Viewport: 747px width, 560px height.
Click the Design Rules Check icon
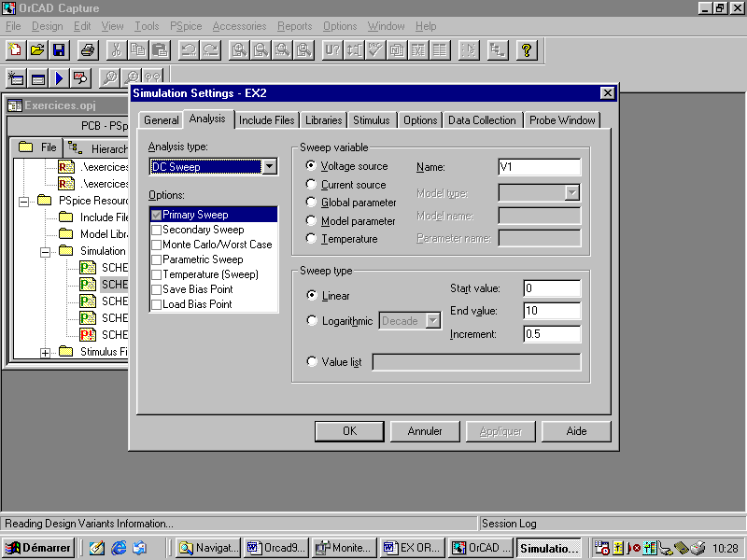(375, 50)
